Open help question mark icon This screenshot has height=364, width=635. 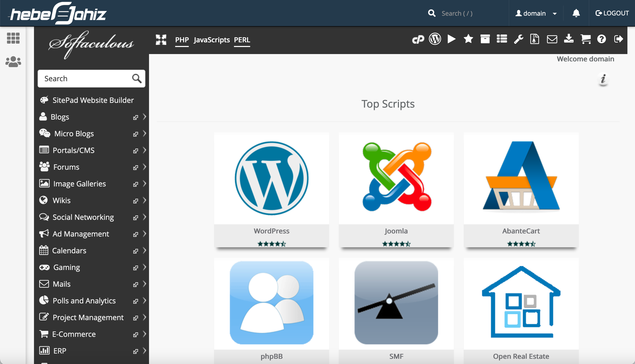pos(602,39)
